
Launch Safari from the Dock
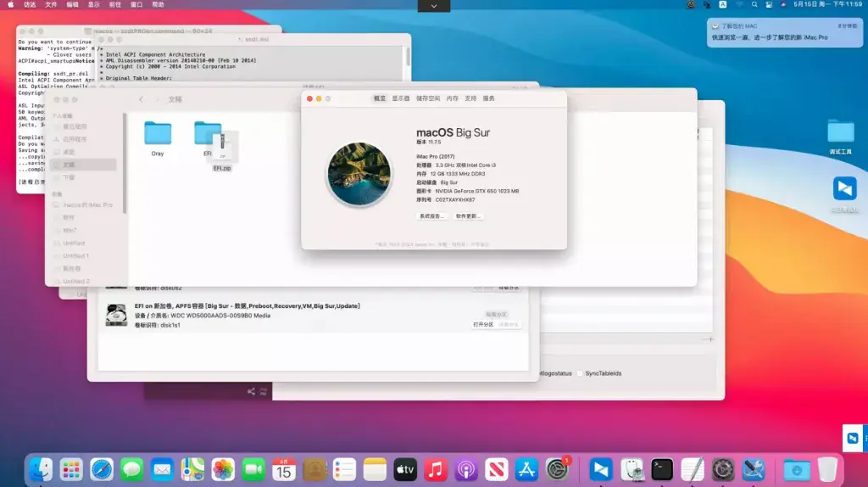coord(102,470)
